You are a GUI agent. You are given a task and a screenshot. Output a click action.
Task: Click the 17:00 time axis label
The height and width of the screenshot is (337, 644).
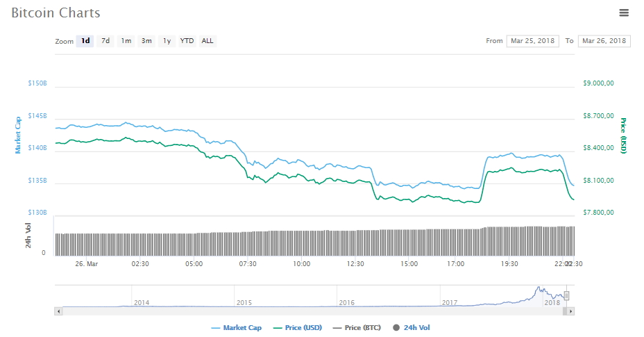(x=455, y=264)
